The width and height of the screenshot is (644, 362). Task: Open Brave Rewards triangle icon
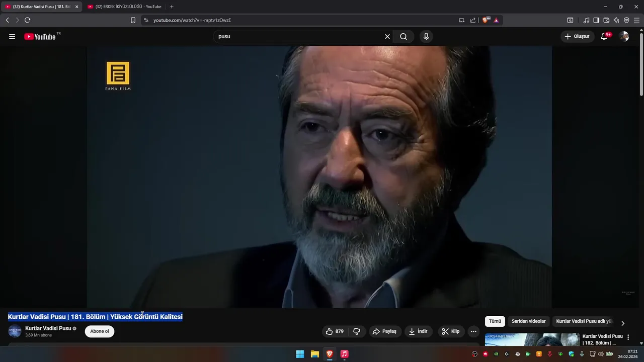point(496,20)
